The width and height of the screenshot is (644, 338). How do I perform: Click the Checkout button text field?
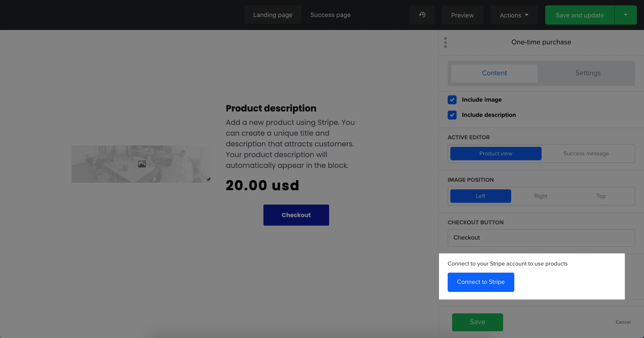[541, 238]
